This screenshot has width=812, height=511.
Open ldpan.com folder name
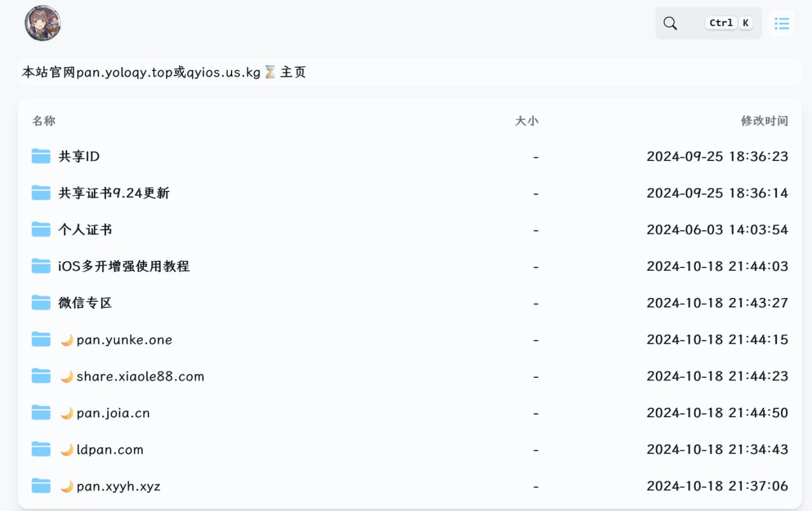pos(110,450)
